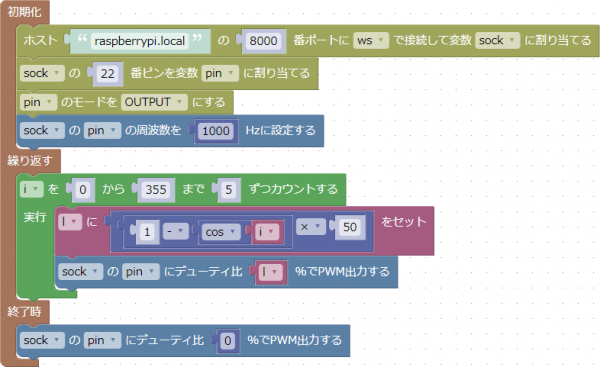Select the ずつカウントする loop block text
The width and height of the screenshot is (600, 367).
tap(293, 189)
